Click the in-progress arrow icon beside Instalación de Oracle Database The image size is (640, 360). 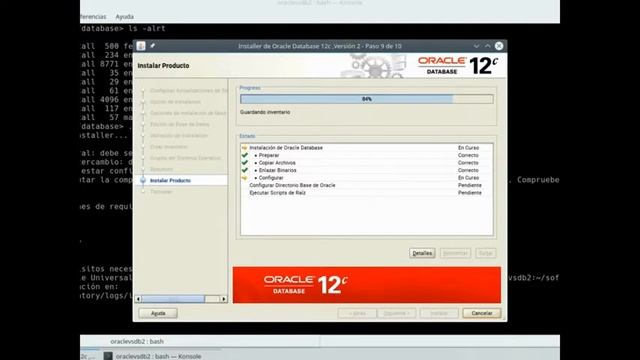point(244,148)
